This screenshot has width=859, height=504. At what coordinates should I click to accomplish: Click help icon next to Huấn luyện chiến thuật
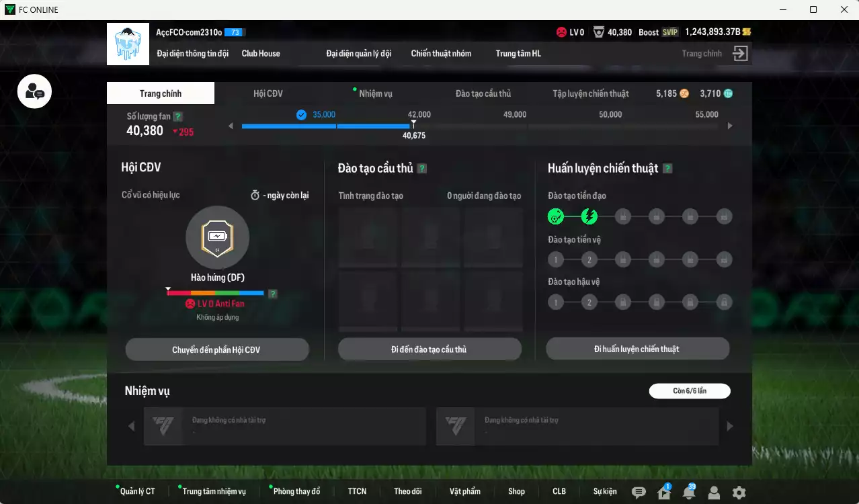[667, 169]
